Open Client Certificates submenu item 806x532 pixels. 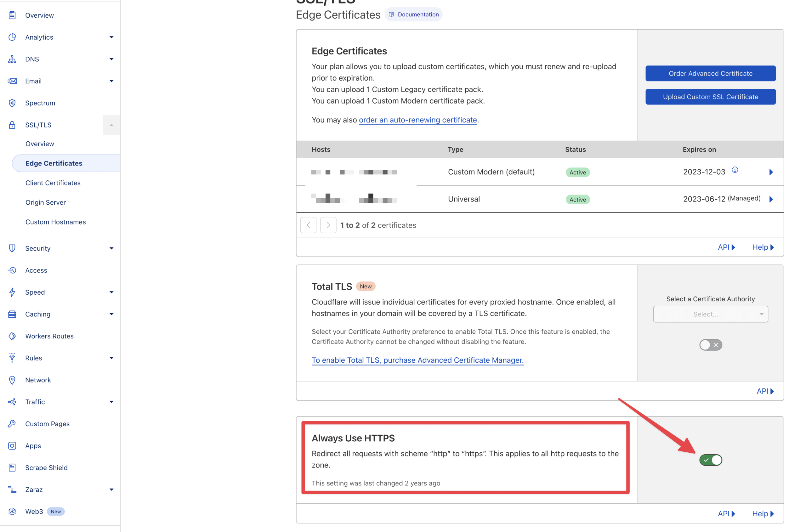53,183
